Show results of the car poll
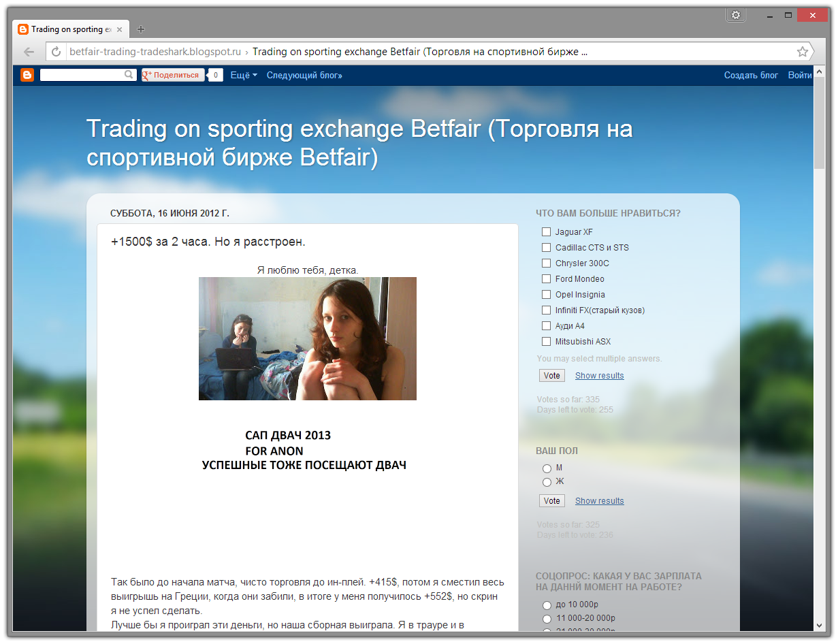Screen dimensions: 838x644 pos(599,376)
